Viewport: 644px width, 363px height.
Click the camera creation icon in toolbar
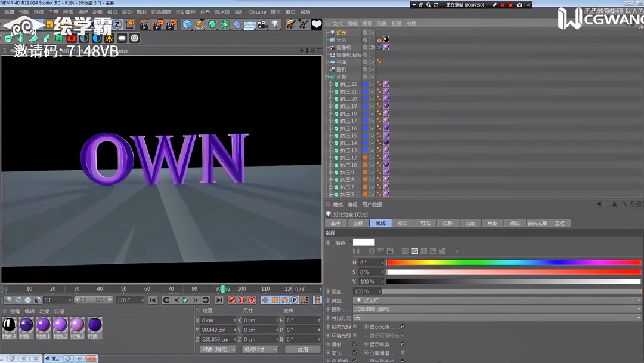[262, 24]
